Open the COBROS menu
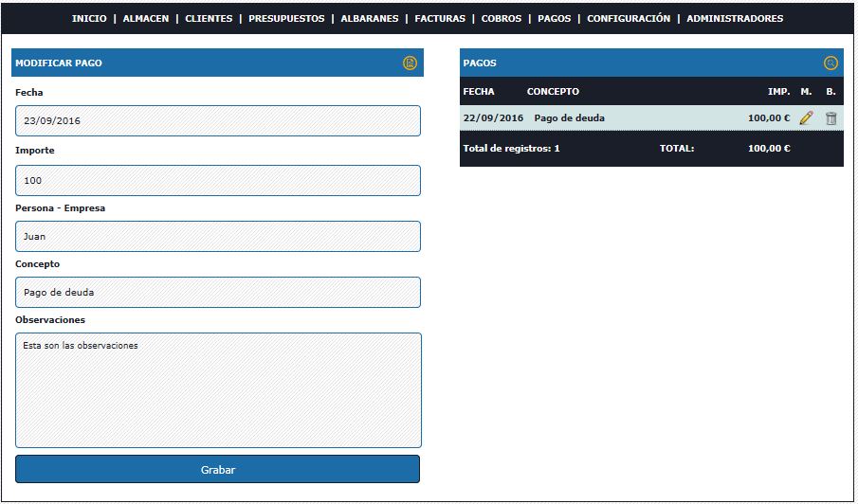This screenshot has width=858, height=504. tap(501, 19)
